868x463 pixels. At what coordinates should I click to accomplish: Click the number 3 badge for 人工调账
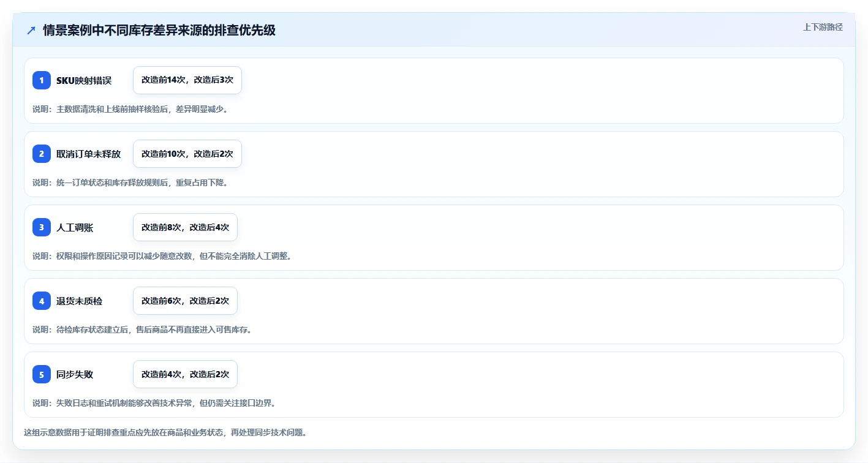click(x=42, y=227)
